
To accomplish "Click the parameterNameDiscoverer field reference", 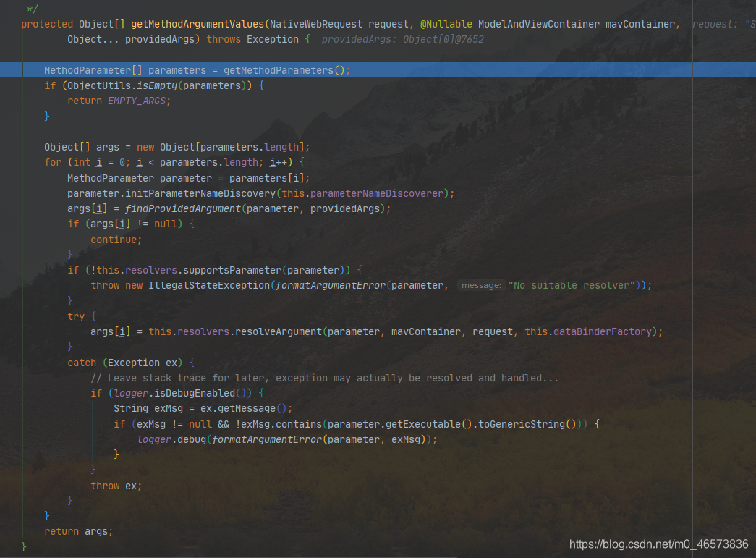I will (x=377, y=193).
